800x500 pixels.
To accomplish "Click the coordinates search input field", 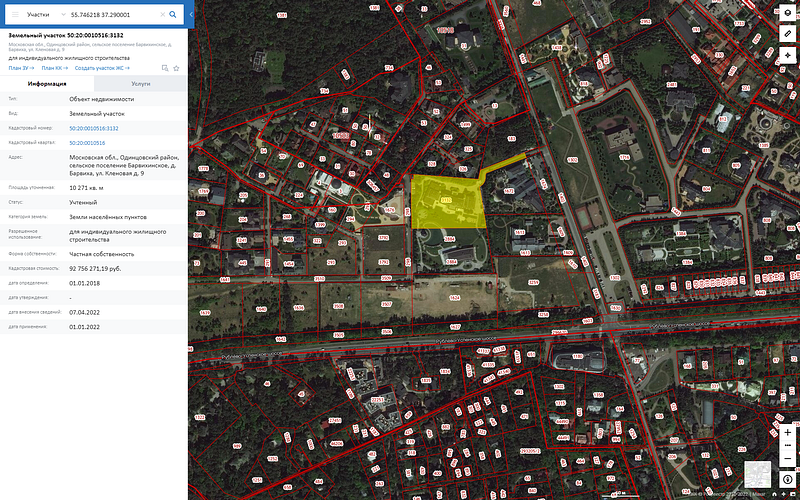I will [112, 15].
